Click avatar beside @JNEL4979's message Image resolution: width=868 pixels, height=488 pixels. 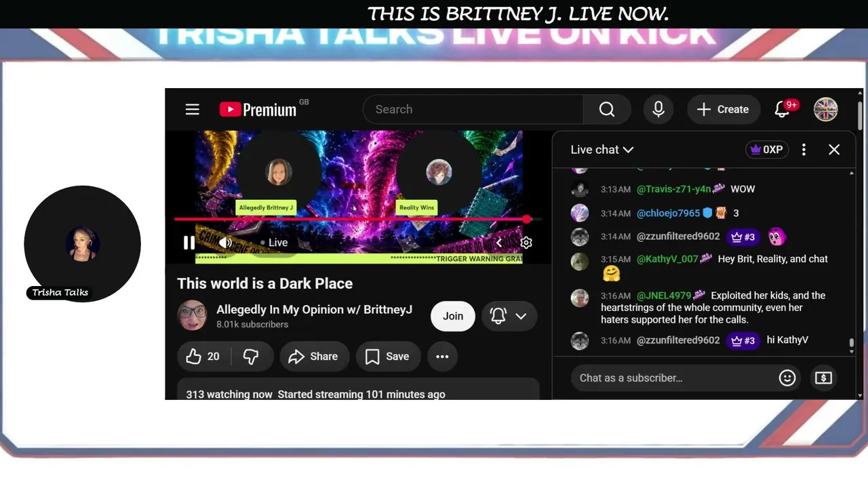click(580, 298)
